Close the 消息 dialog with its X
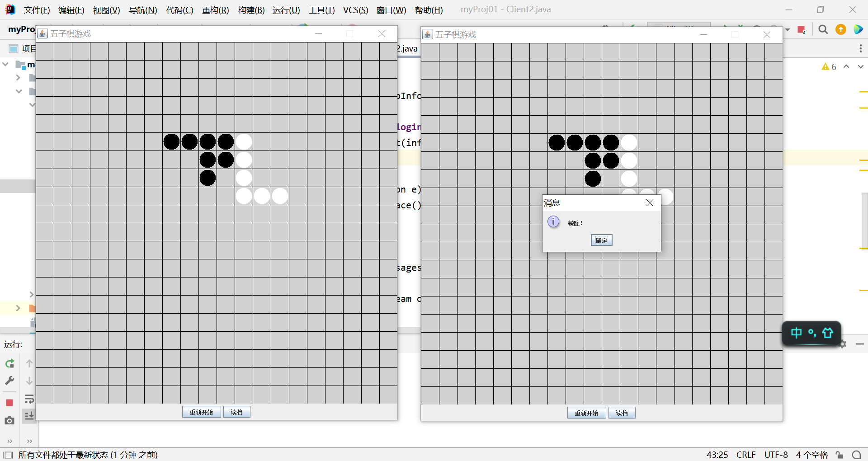Screen dimensions: 868x461 click(650, 203)
